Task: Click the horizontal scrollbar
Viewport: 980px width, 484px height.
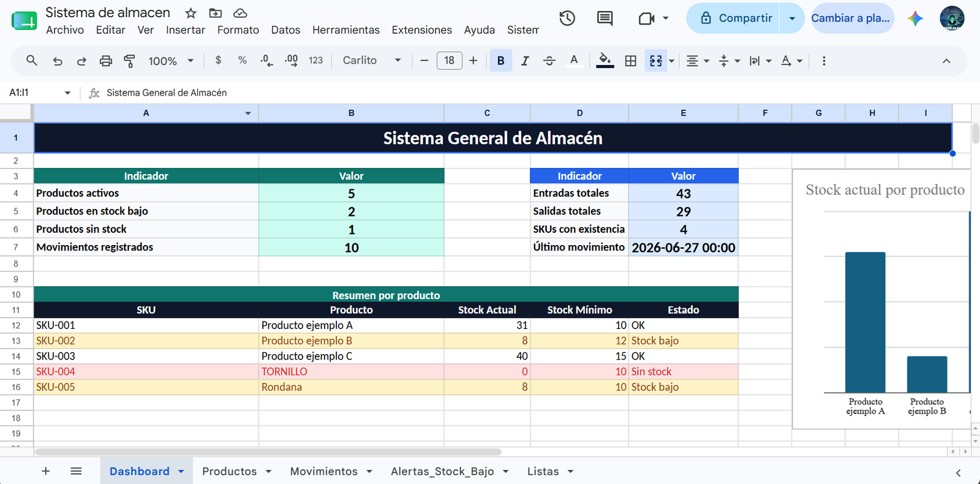Action: pos(268,452)
